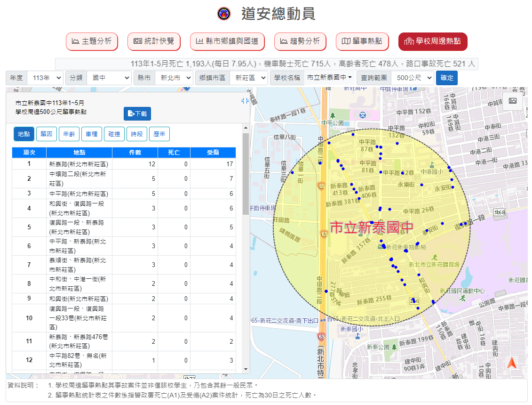Open the 學校名稱 市立新泰國中 dropdown
The height and width of the screenshot is (405, 532).
(329, 78)
